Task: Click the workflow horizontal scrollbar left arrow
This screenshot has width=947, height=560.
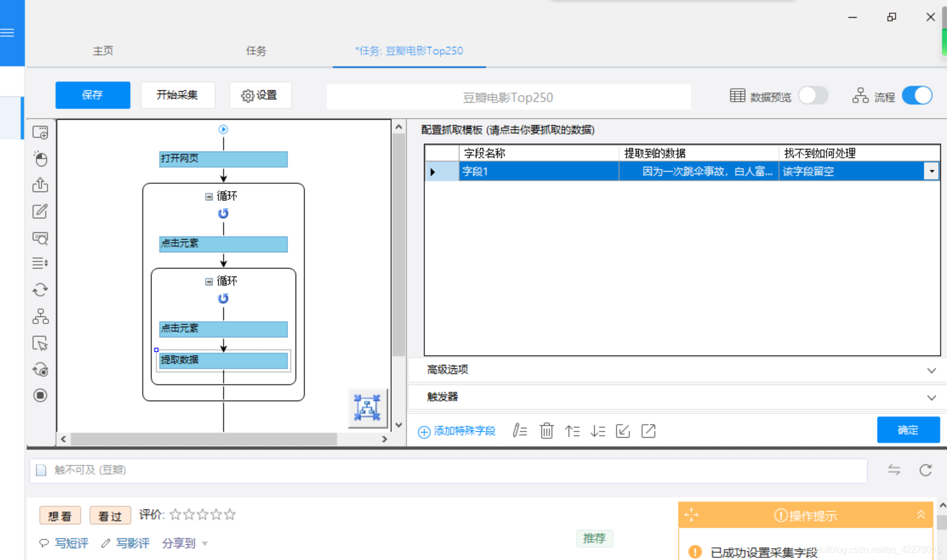Action: (64, 439)
